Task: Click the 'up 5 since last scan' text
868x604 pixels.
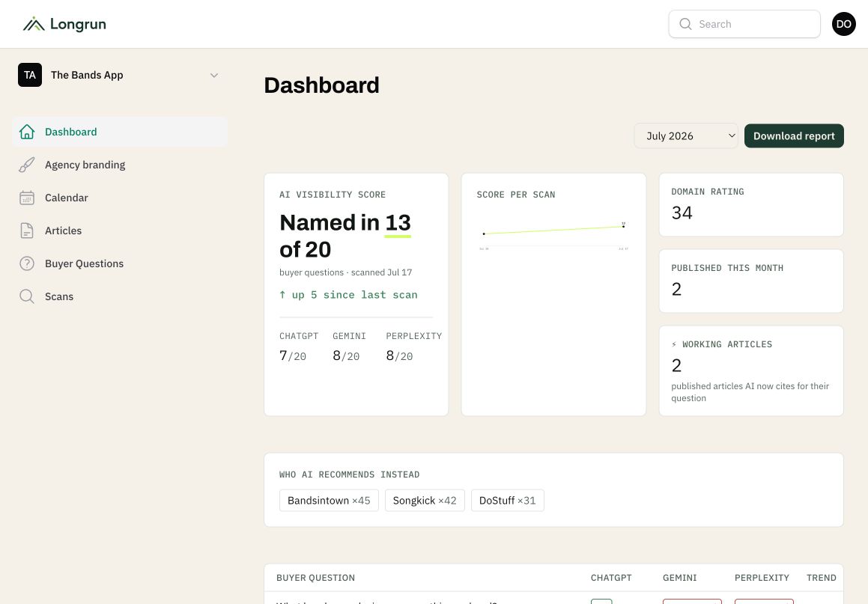Action: point(354,295)
